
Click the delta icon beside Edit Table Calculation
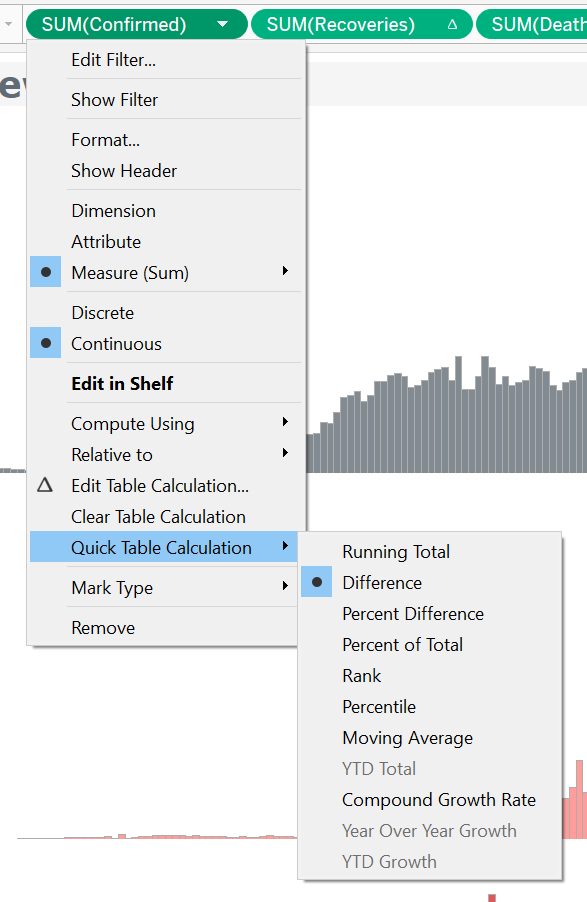[45, 486]
